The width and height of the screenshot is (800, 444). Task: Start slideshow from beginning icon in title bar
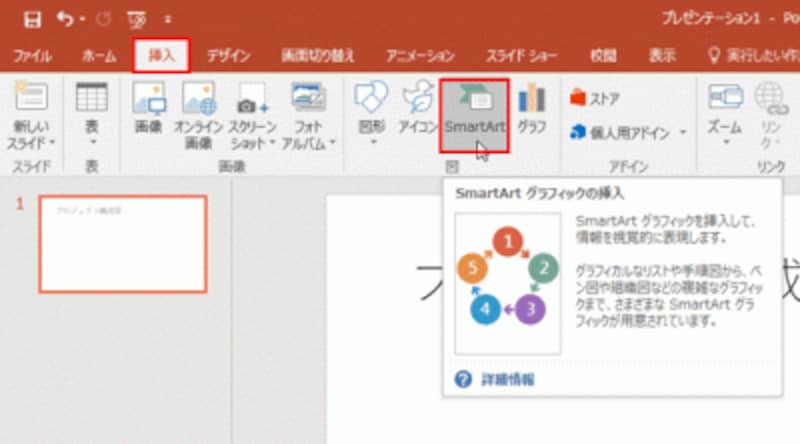(137, 19)
